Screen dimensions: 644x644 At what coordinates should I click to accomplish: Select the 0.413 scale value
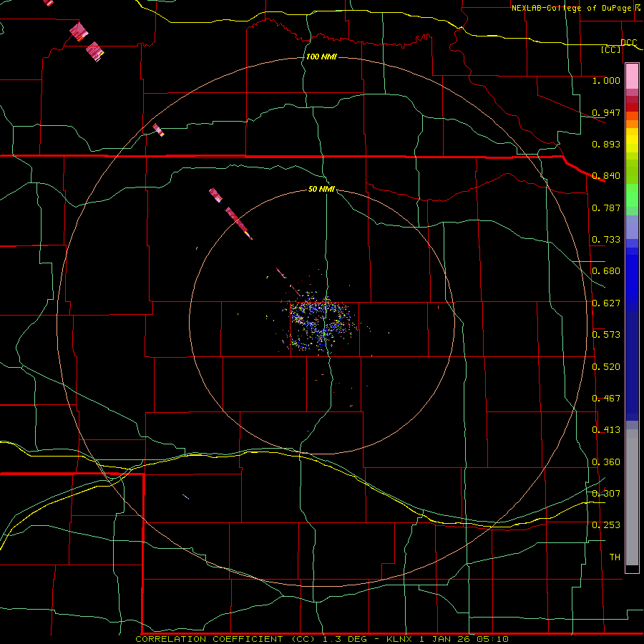606,430
